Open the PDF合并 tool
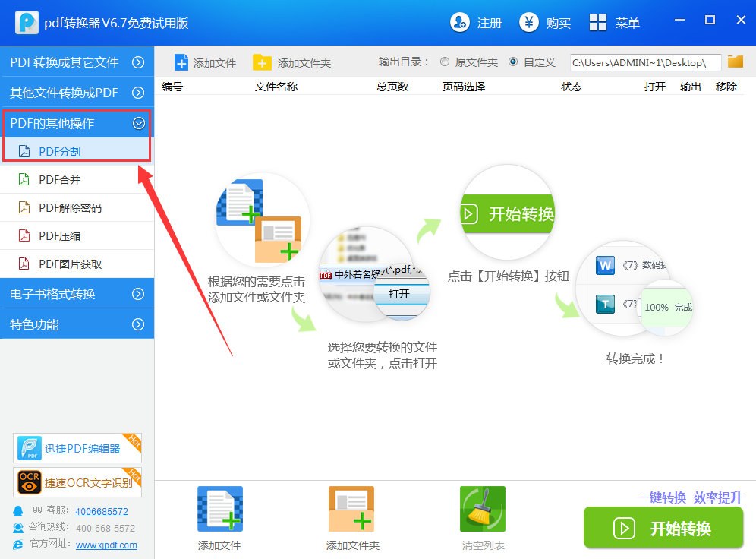The height and width of the screenshot is (559, 756). pyautogui.click(x=62, y=178)
